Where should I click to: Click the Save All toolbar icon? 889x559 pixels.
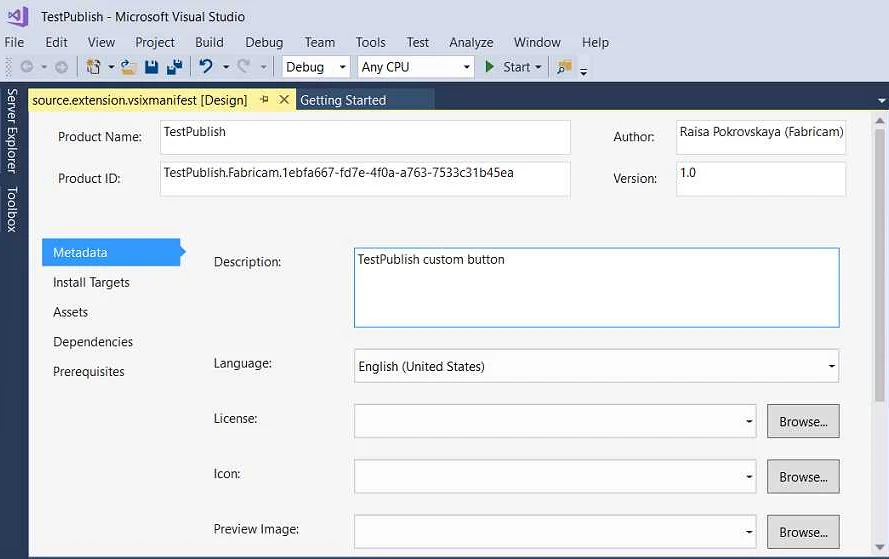point(174,67)
